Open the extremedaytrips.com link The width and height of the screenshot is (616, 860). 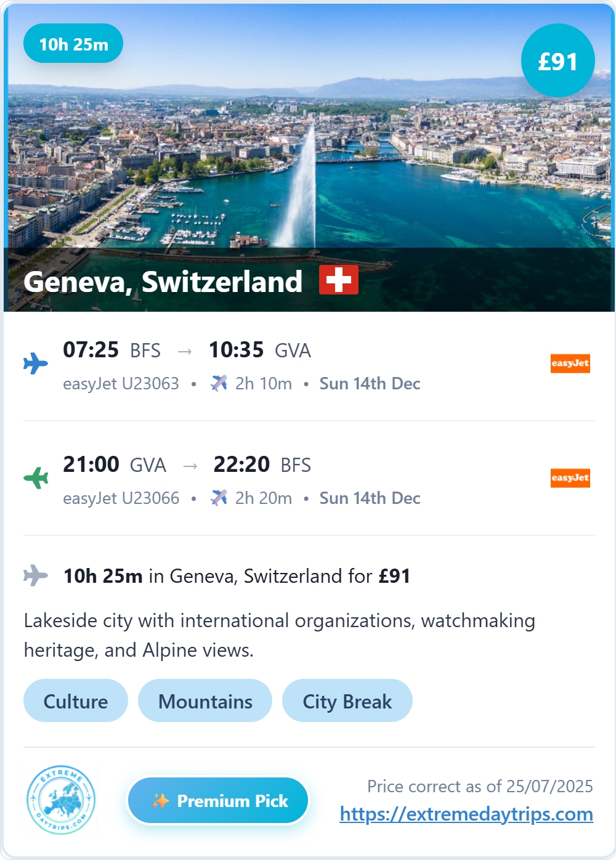pyautogui.click(x=466, y=814)
